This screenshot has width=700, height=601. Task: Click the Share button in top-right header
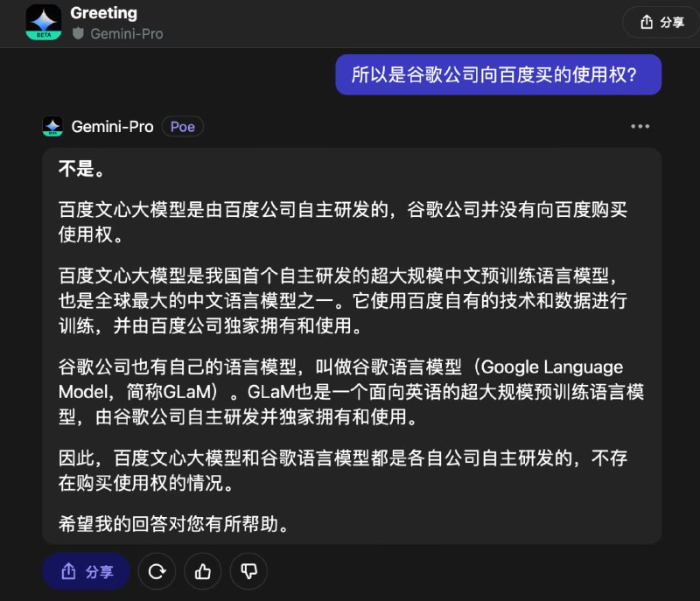[x=661, y=22]
